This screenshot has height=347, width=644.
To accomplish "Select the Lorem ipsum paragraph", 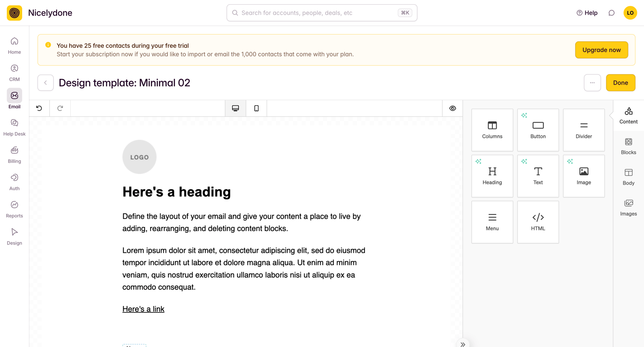I will 244,269.
